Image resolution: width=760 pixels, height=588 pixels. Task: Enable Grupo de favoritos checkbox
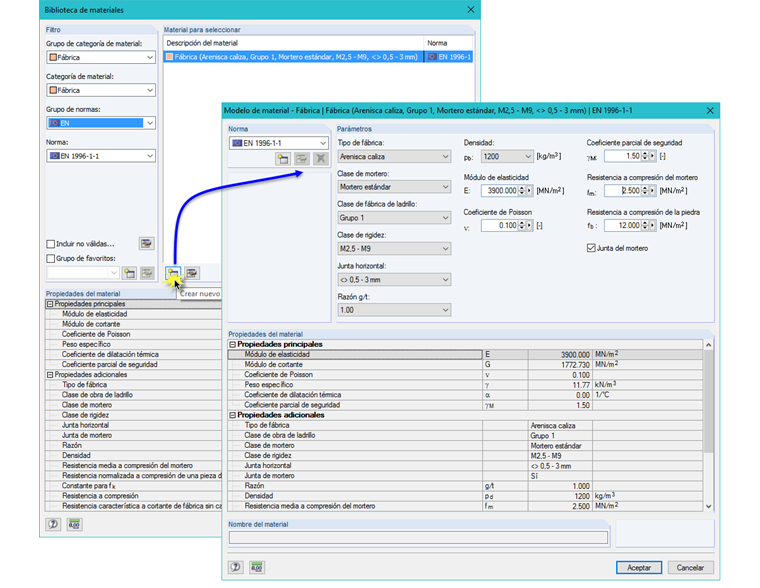50,258
